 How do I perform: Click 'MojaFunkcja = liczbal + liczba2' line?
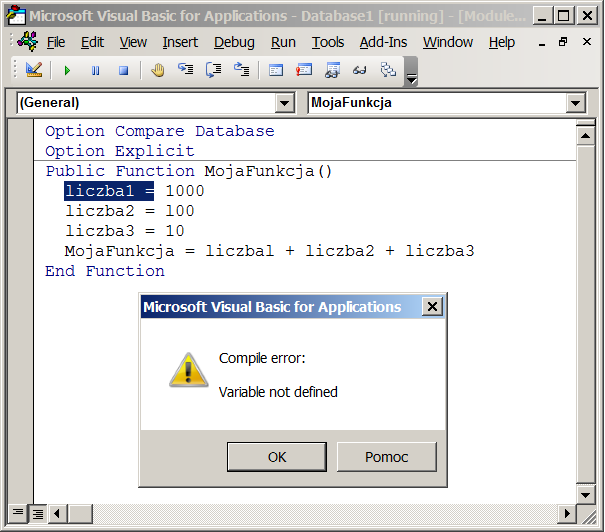(x=269, y=251)
